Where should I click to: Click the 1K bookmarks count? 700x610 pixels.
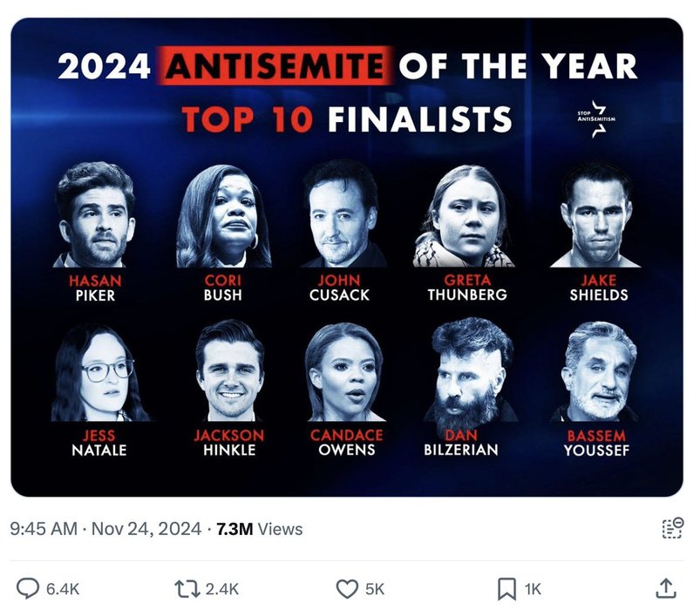tap(532, 589)
